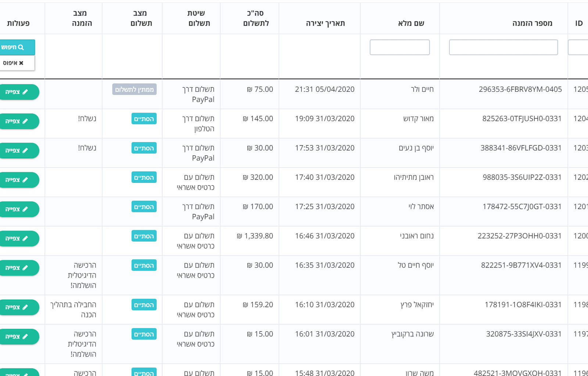Click customer name ראובן מתיתיהו
This screenshot has width=588, height=376.
414,177
